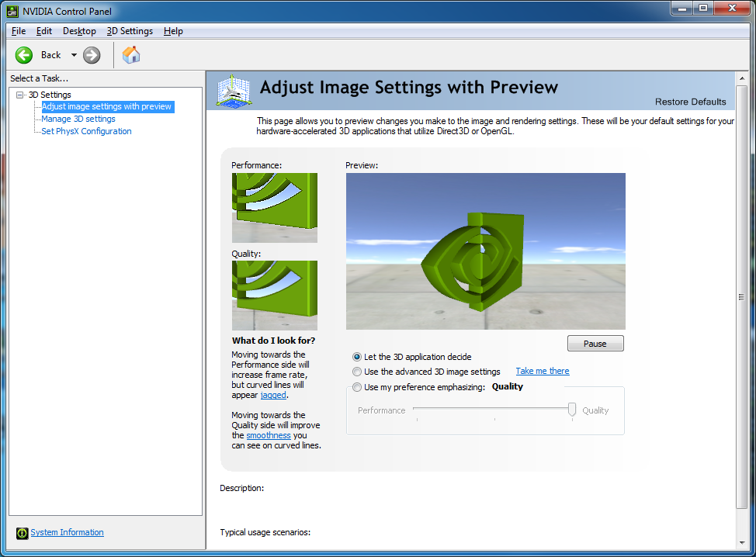
Task: Open the Edit menu
Action: coord(44,31)
